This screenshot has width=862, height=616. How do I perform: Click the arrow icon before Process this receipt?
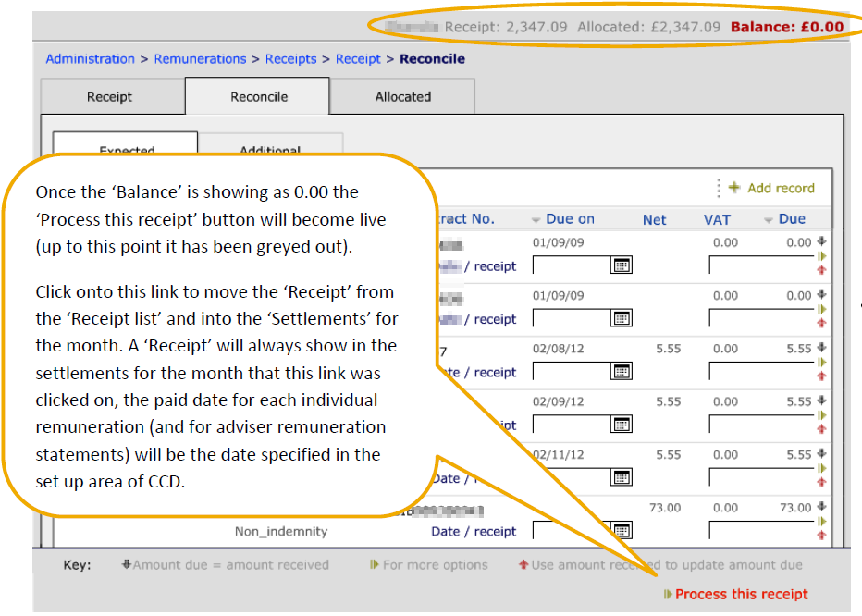668,594
